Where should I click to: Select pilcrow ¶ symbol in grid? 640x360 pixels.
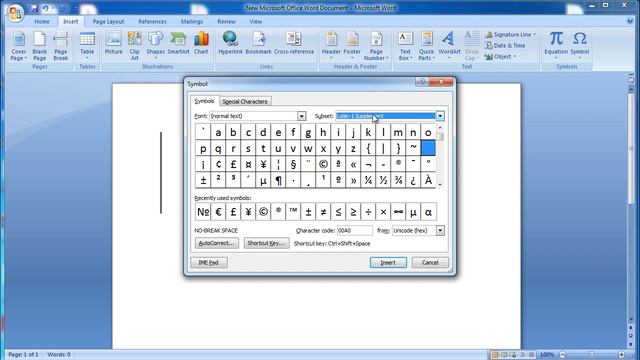[278, 180]
